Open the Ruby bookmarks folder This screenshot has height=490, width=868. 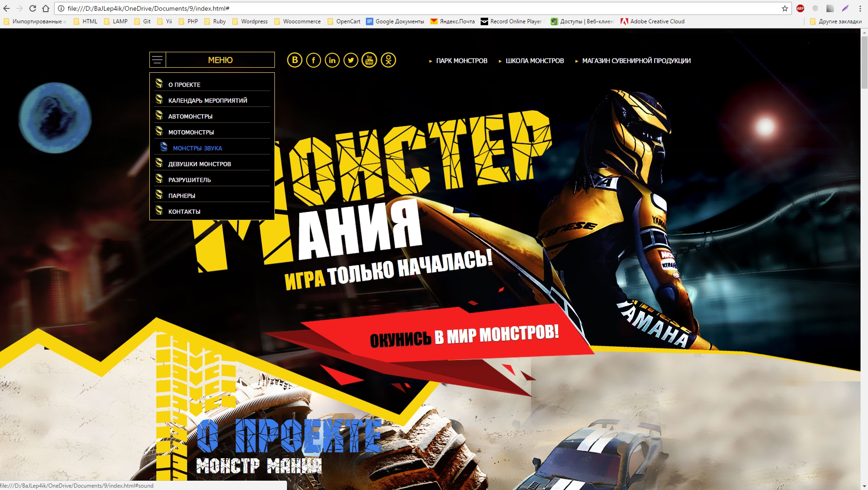click(x=215, y=21)
